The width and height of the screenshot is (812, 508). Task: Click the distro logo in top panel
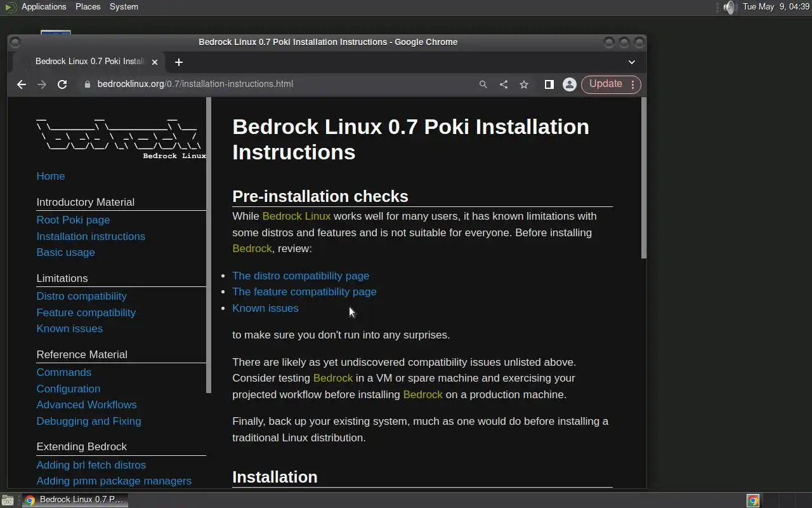10,7
